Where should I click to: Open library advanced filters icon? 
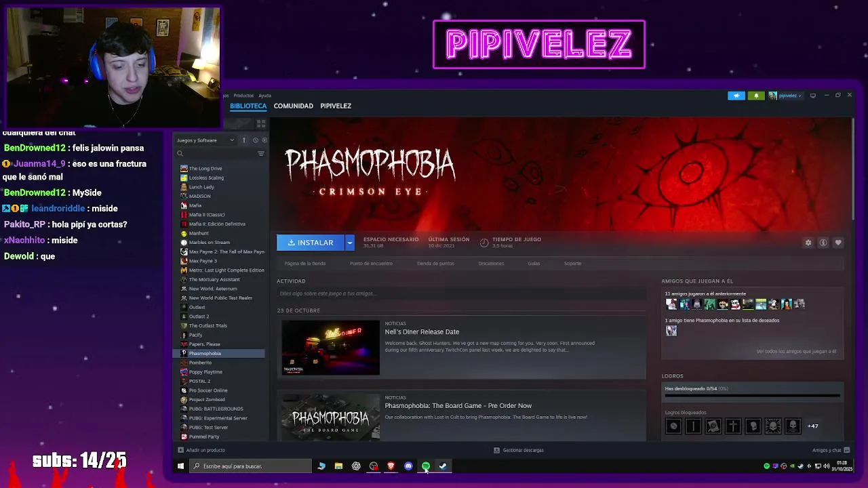[261, 154]
